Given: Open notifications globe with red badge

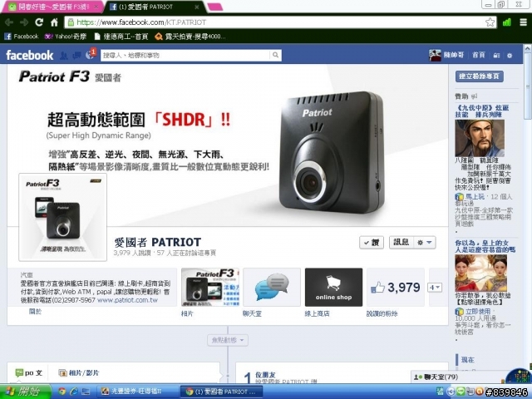Looking at the screenshot, I should coord(91,55).
